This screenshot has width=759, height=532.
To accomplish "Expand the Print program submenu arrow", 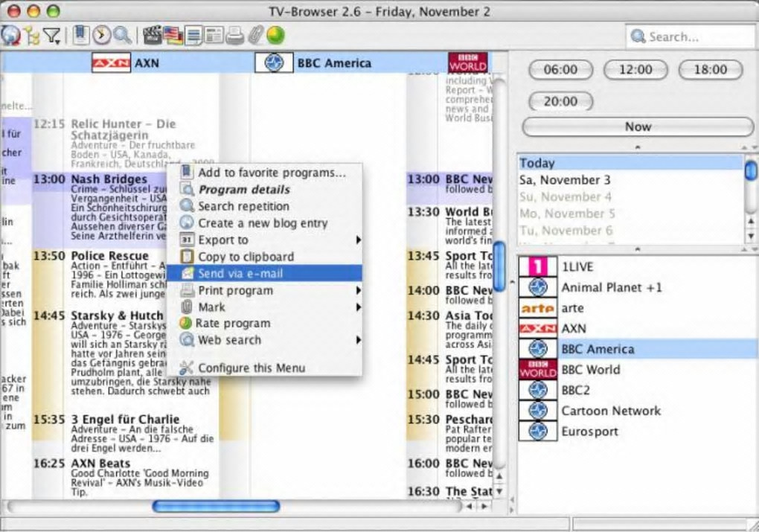I will 358,290.
